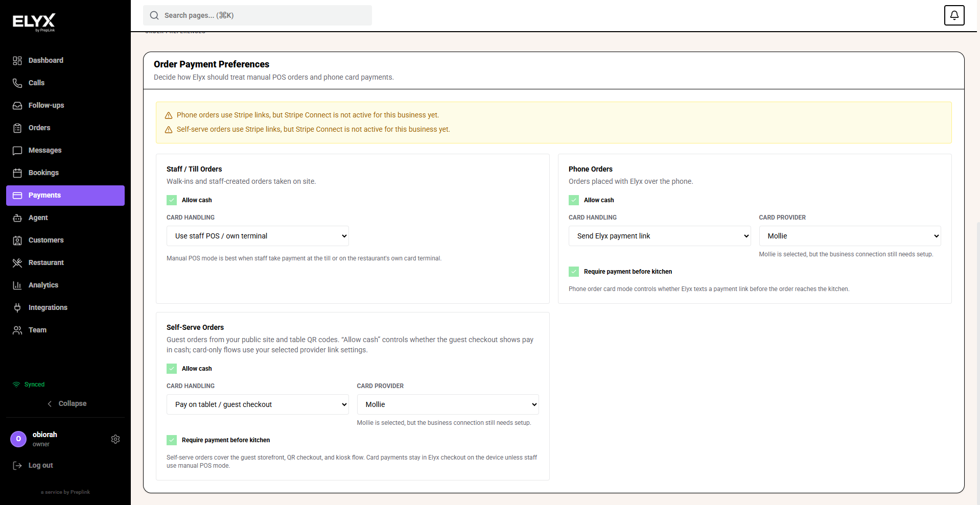Click the Self-serve orders warning triangle icon

pyautogui.click(x=169, y=130)
